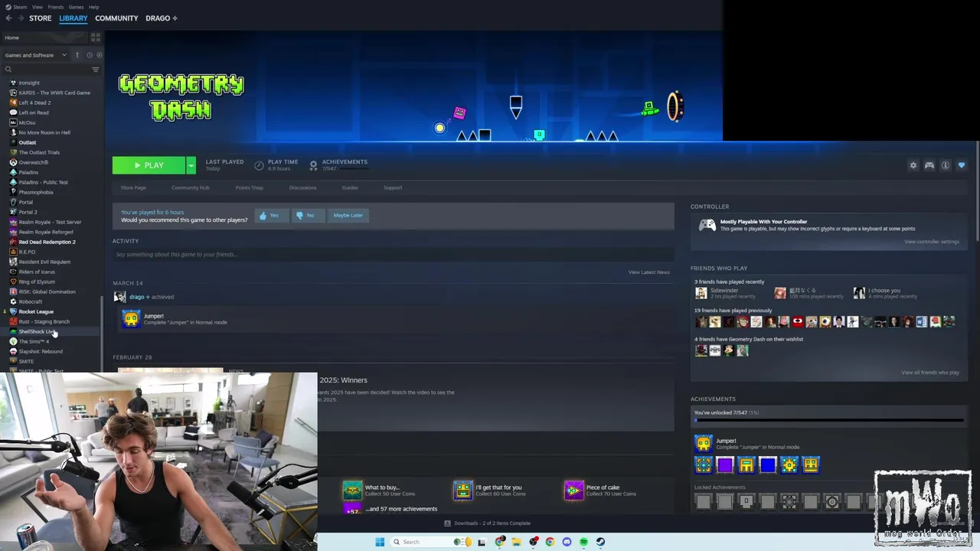Open the Friends menu
Image resolution: width=980 pixels, height=551 pixels.
(56, 7)
